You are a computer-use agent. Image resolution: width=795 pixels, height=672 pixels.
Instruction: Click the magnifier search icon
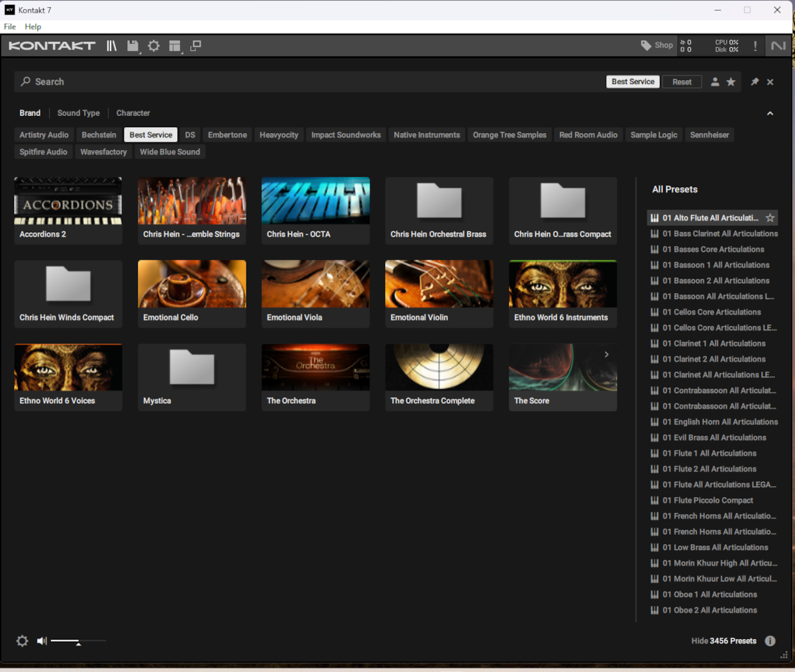pyautogui.click(x=26, y=81)
